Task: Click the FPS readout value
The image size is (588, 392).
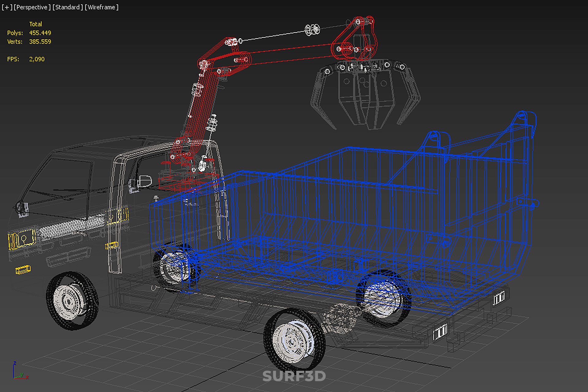Action: [x=37, y=59]
